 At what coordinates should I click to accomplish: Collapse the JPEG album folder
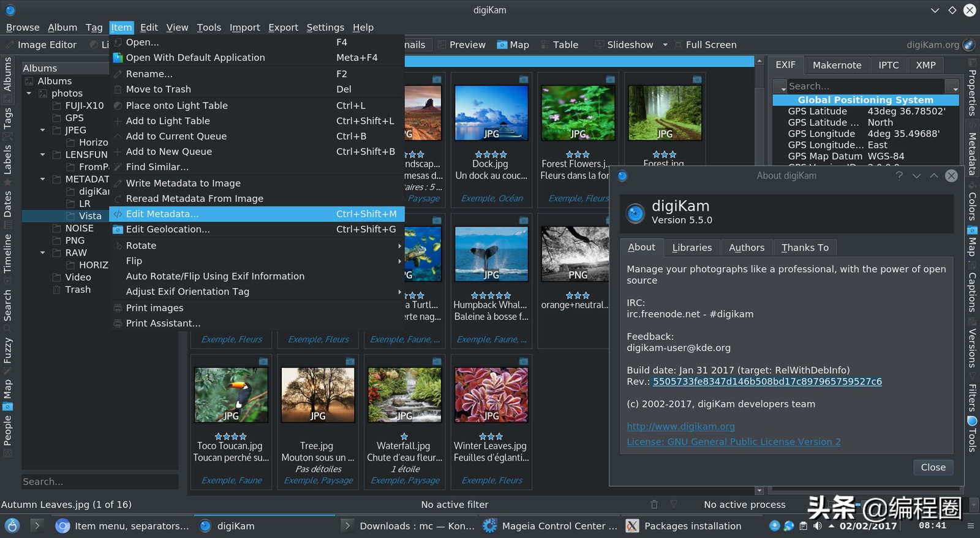(42, 130)
